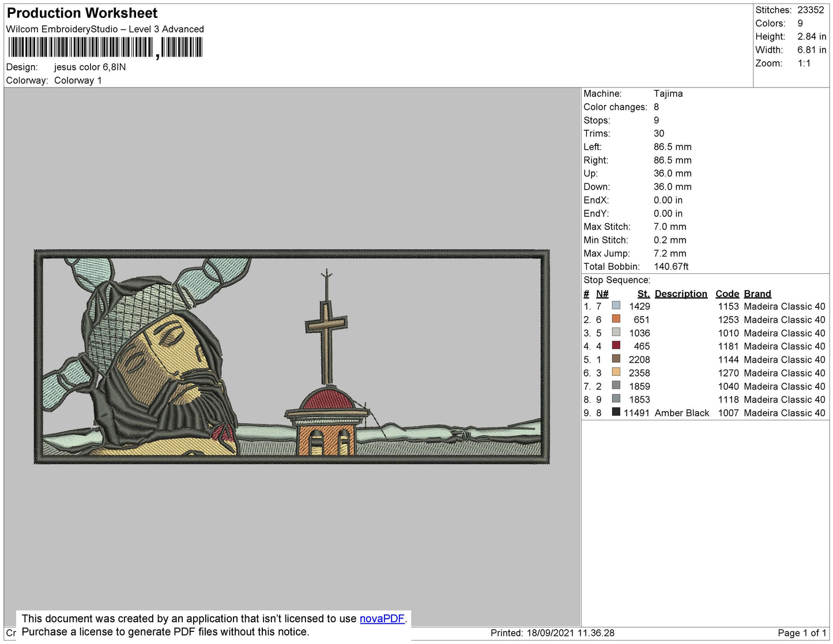The image size is (833, 644).
Task: Select the orange swatch for code 1253
Action: tap(616, 319)
